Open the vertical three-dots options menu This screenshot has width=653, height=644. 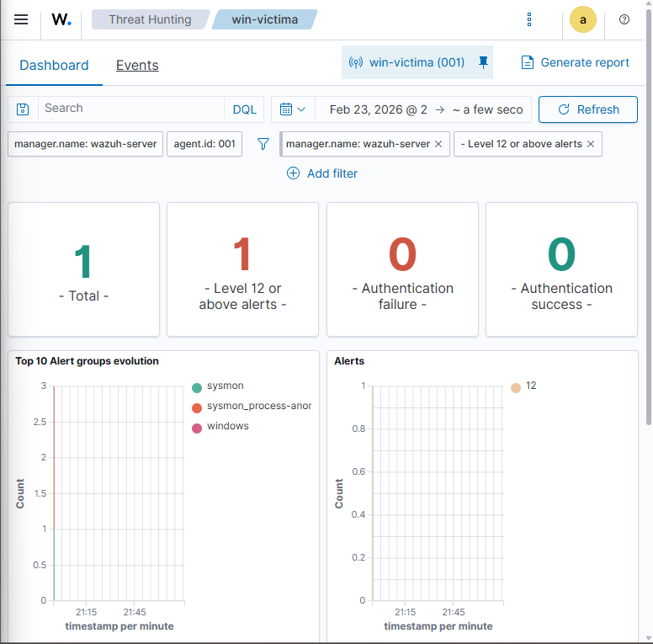[528, 19]
